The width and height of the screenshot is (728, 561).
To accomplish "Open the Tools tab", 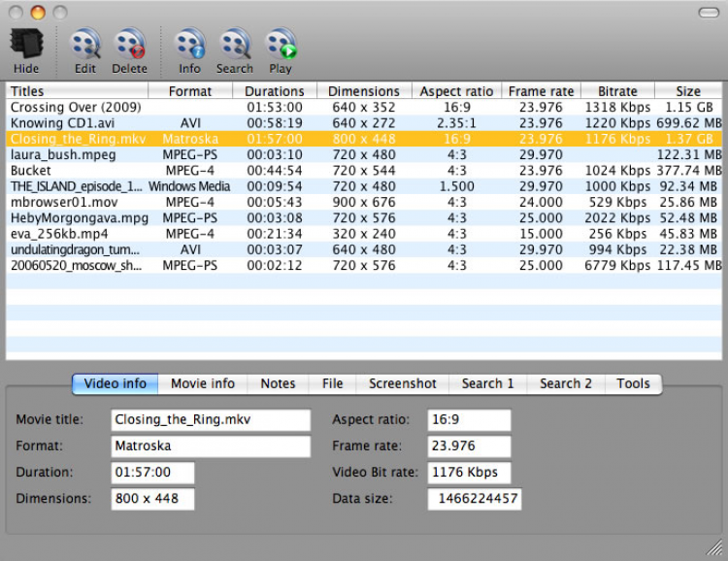I will pyautogui.click(x=633, y=383).
